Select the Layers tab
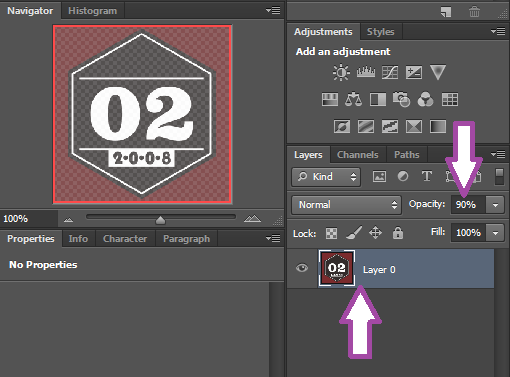The image size is (510, 377). (x=308, y=155)
